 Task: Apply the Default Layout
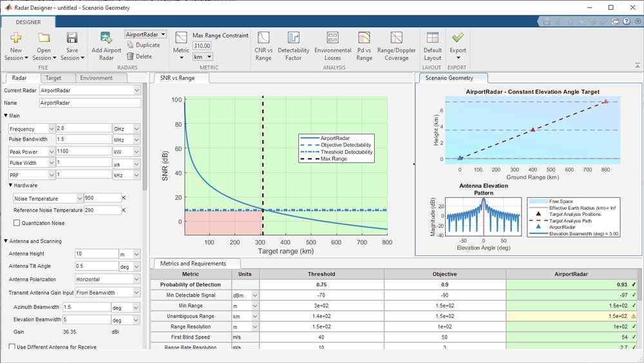point(433,38)
